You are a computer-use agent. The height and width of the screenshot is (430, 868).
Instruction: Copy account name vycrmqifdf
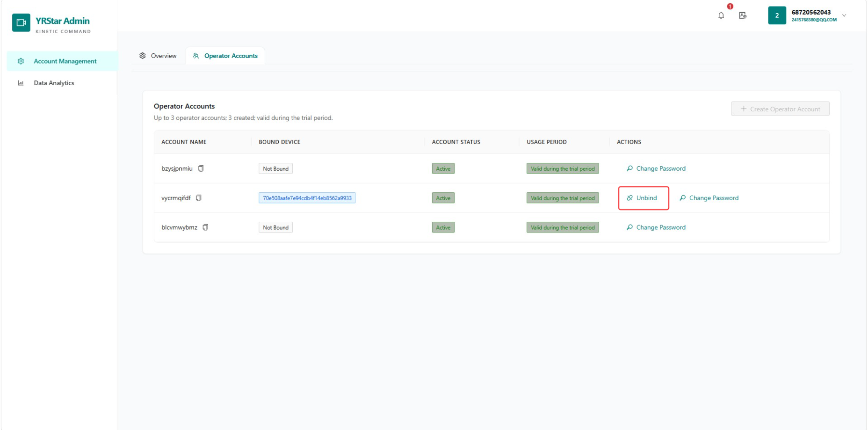coord(199,198)
